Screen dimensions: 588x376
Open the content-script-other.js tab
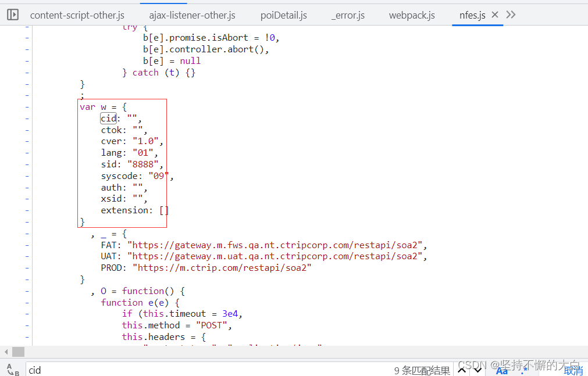pyautogui.click(x=77, y=15)
